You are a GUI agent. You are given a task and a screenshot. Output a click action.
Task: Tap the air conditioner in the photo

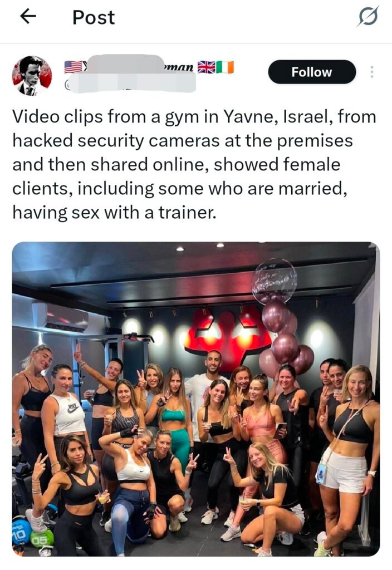tap(61, 317)
